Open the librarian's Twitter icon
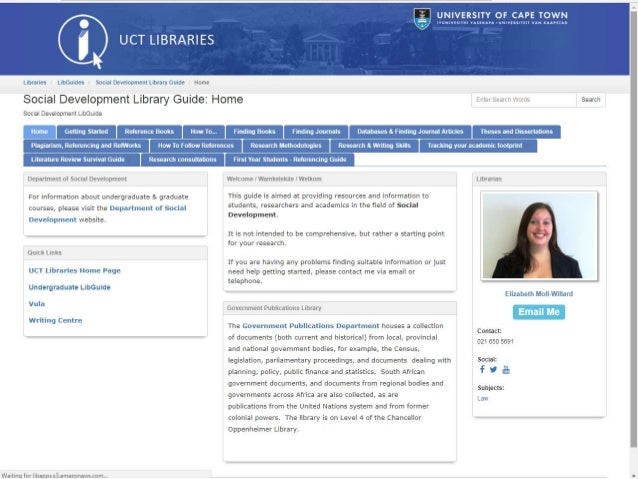Image resolution: width=638 pixels, height=479 pixels. point(493,369)
